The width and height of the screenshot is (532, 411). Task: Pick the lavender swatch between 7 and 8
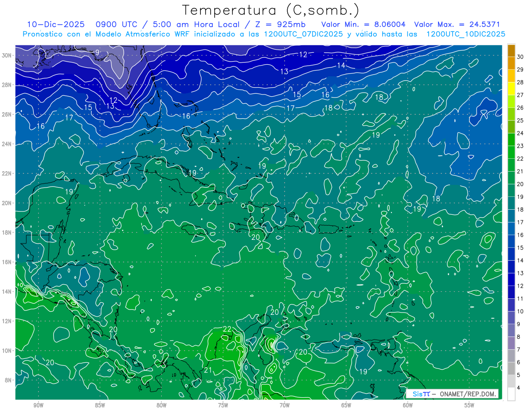click(512, 343)
